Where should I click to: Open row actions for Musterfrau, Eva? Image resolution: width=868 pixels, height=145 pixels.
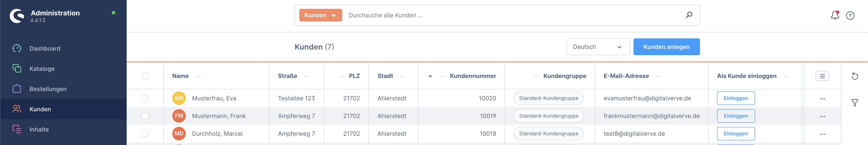click(x=822, y=99)
